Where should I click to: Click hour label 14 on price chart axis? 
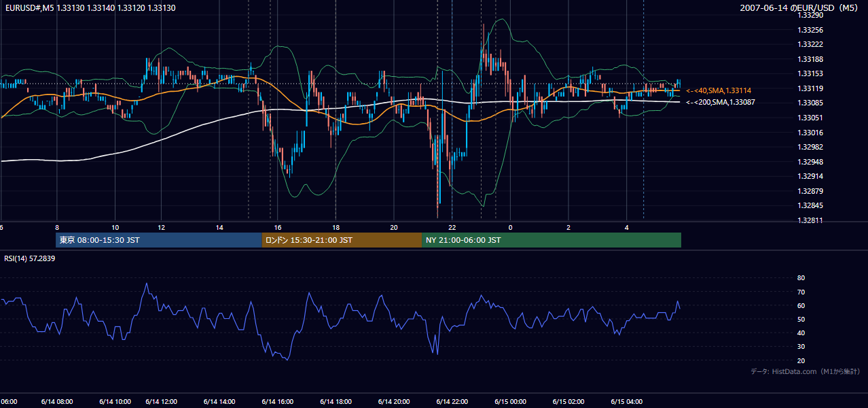pos(219,227)
